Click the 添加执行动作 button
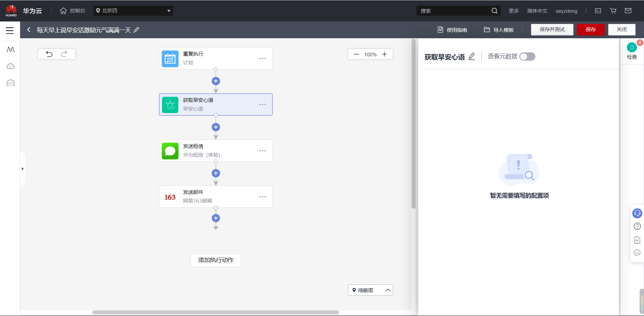The width and height of the screenshot is (644, 316). (x=216, y=260)
